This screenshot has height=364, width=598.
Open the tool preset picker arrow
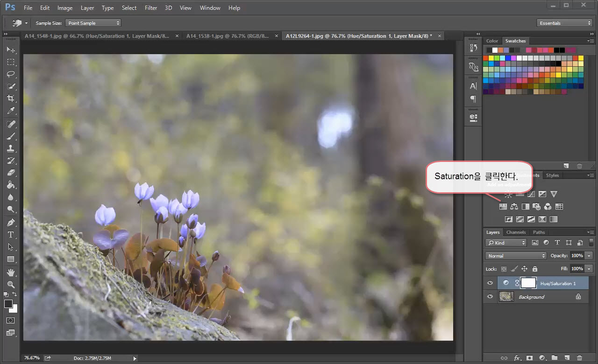(27, 23)
